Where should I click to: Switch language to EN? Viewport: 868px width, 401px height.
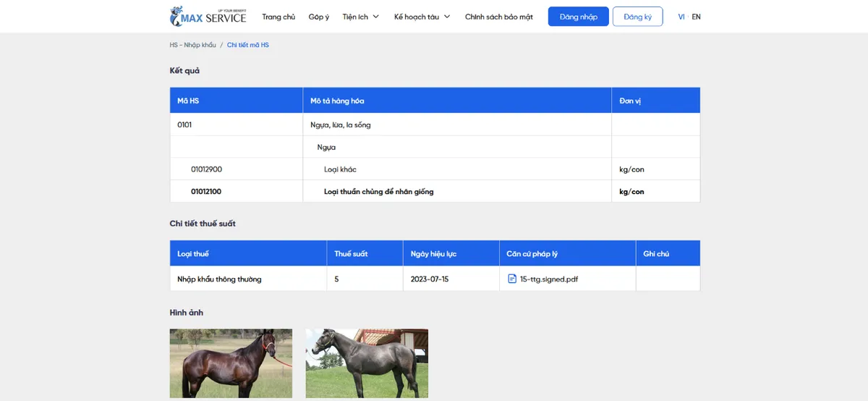point(696,17)
